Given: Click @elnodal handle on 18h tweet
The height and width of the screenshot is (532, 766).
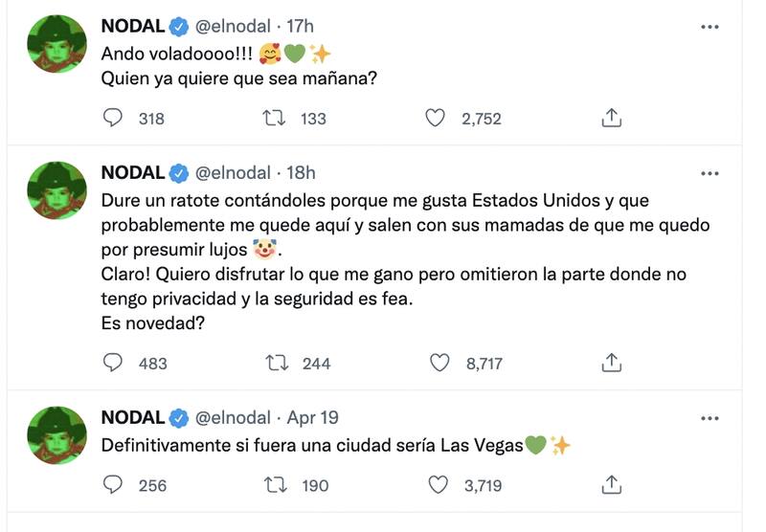Looking at the screenshot, I should point(233,173).
